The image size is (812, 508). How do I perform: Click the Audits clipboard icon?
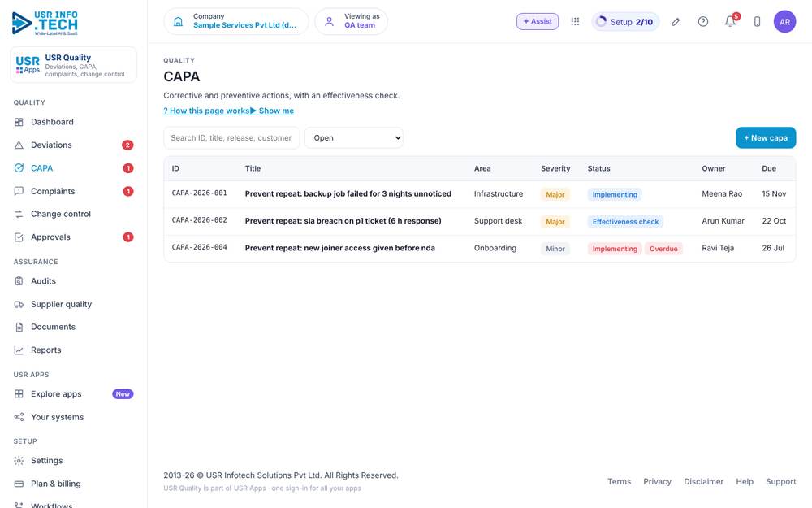[x=19, y=281]
